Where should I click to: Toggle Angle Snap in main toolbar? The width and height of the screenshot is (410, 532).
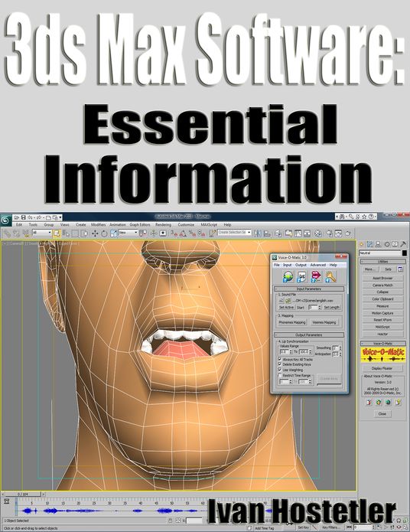[x=183, y=233]
